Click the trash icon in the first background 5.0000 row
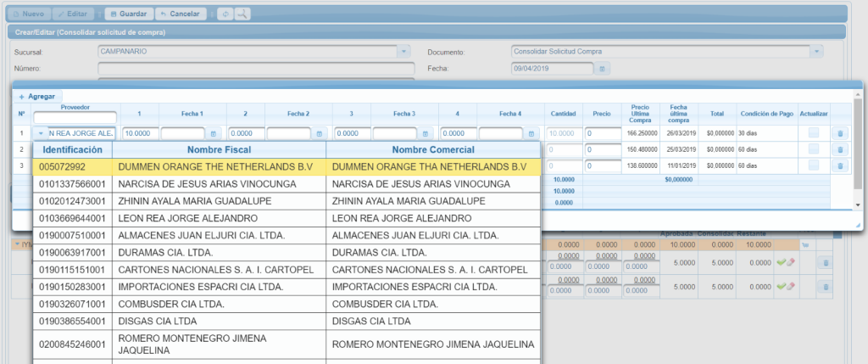This screenshot has width=868, height=364. pyautogui.click(x=825, y=263)
